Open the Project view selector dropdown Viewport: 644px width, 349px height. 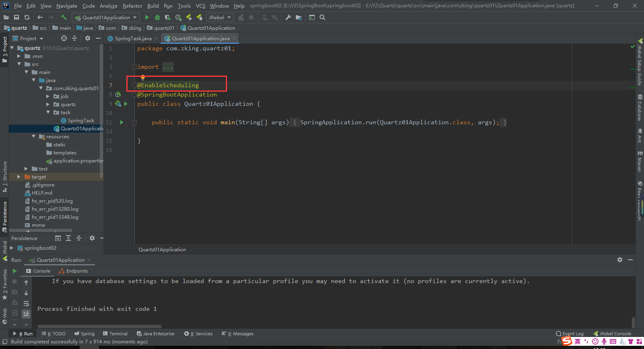point(28,38)
